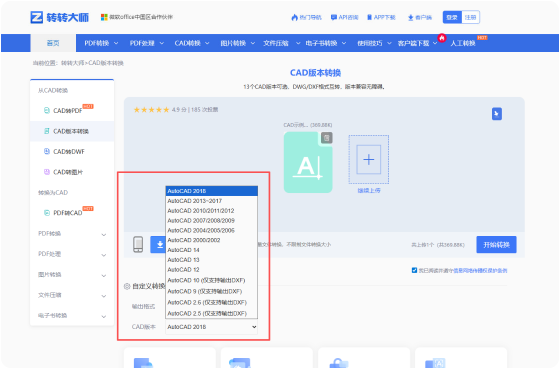Screen dimensions: 560x369
Task: Open the 热门导航 flame icon link
Action: 306,17
